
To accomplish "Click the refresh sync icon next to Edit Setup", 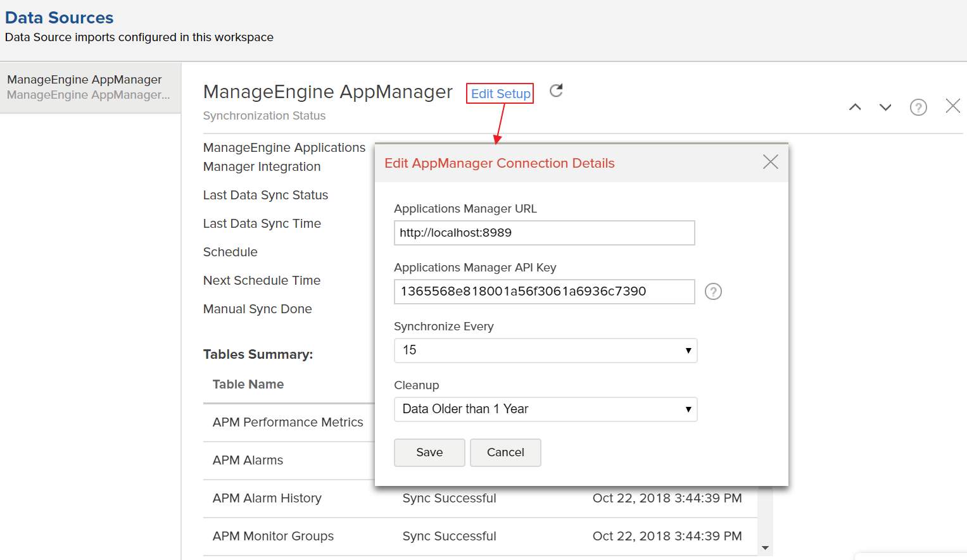I will point(556,91).
